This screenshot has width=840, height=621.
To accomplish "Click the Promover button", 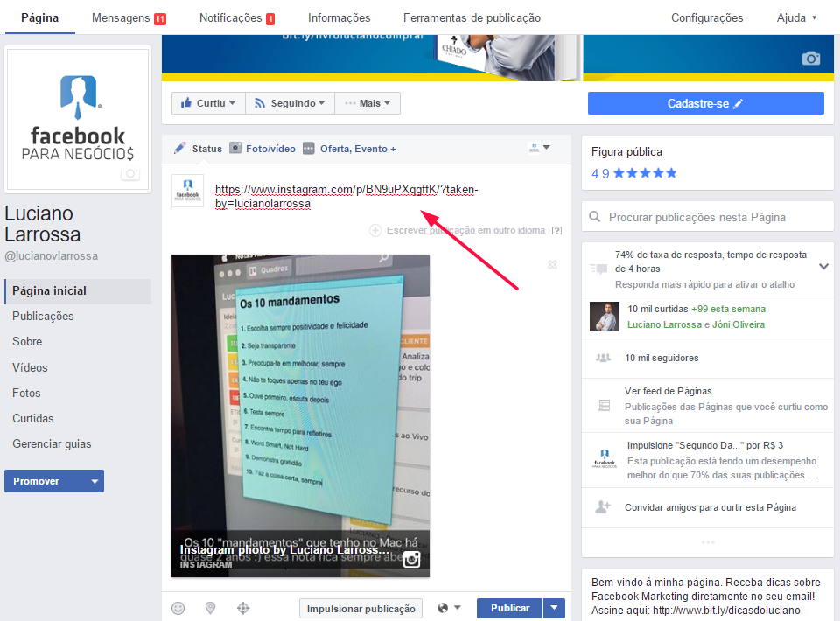I will 45,481.
